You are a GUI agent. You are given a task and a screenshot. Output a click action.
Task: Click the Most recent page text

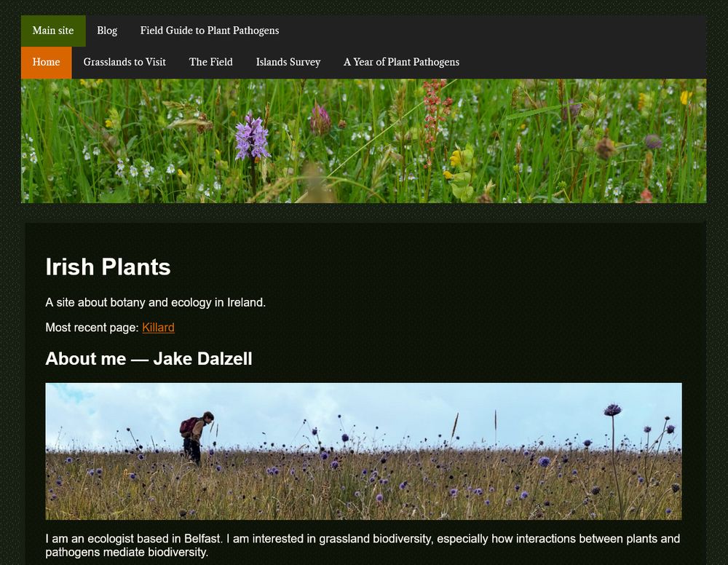(x=91, y=328)
